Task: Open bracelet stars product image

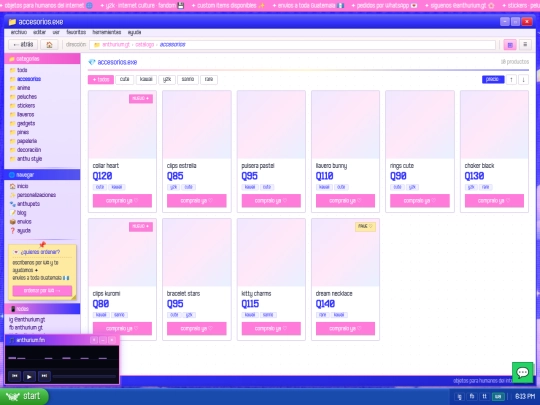Action: (x=197, y=253)
